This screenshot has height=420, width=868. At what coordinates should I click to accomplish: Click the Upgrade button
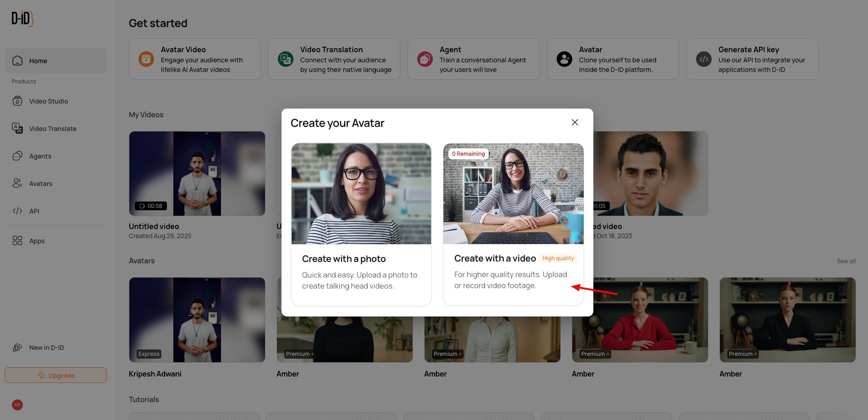coord(56,375)
